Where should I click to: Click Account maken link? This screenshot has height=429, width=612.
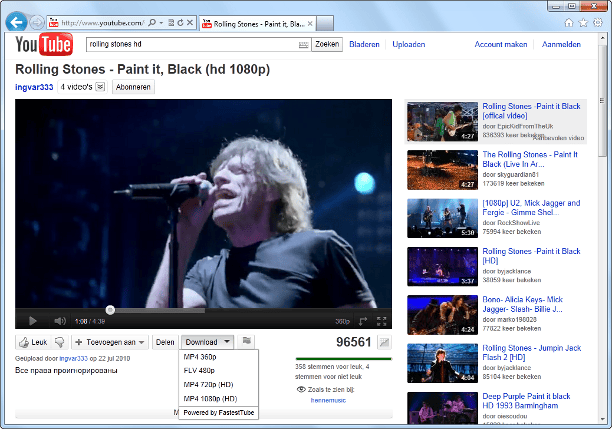501,45
